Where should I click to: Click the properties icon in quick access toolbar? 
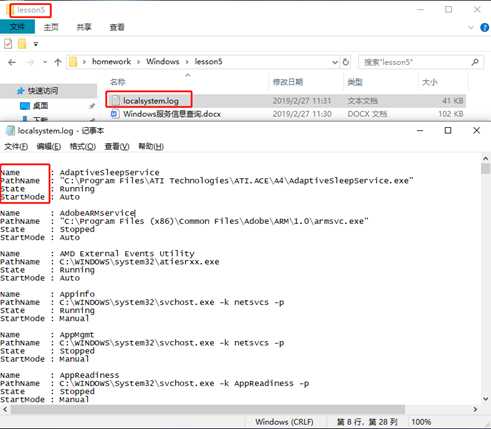8,44
